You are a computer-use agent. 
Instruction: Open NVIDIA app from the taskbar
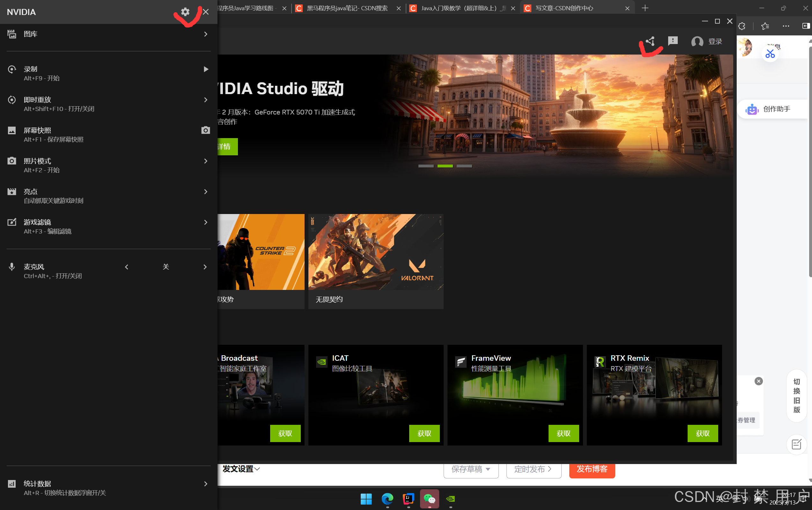coord(451,499)
